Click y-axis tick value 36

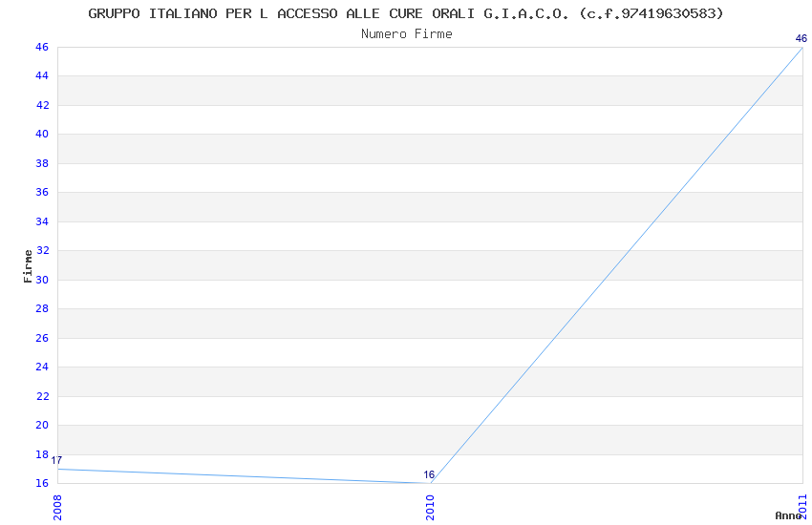tap(42, 193)
